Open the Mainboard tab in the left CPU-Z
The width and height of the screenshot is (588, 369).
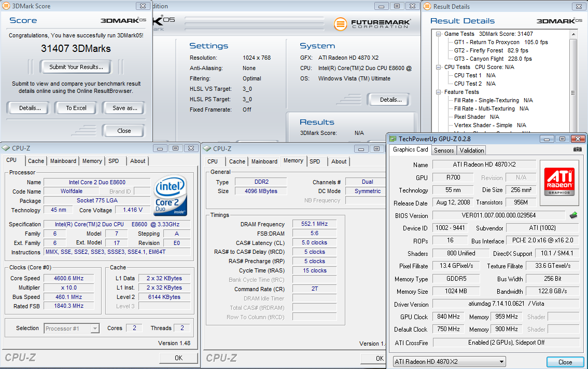[63, 161]
